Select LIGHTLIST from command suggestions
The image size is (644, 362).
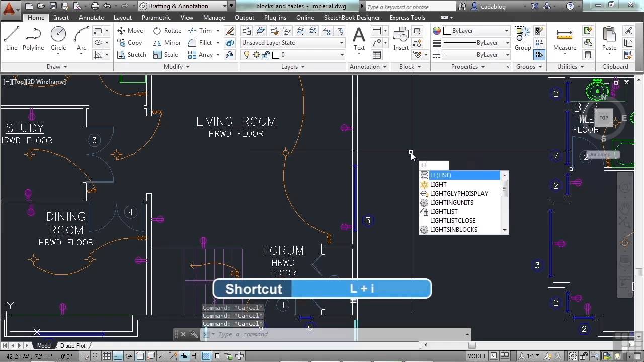[459, 212]
